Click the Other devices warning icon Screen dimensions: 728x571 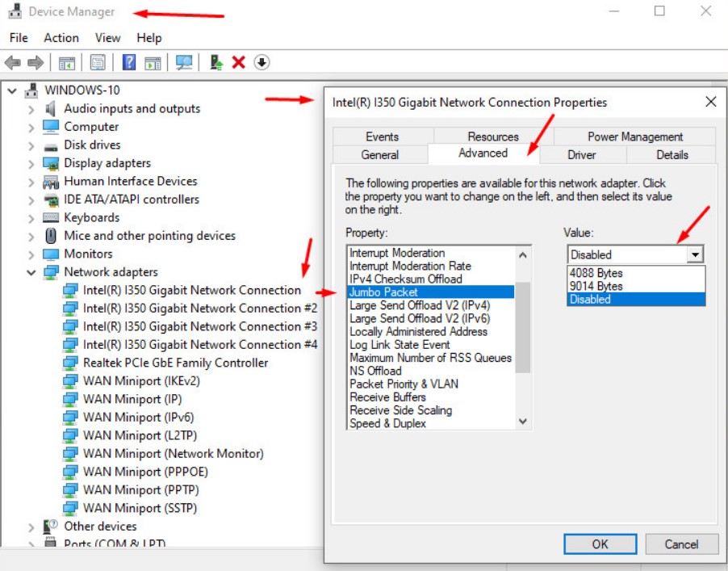[50, 527]
